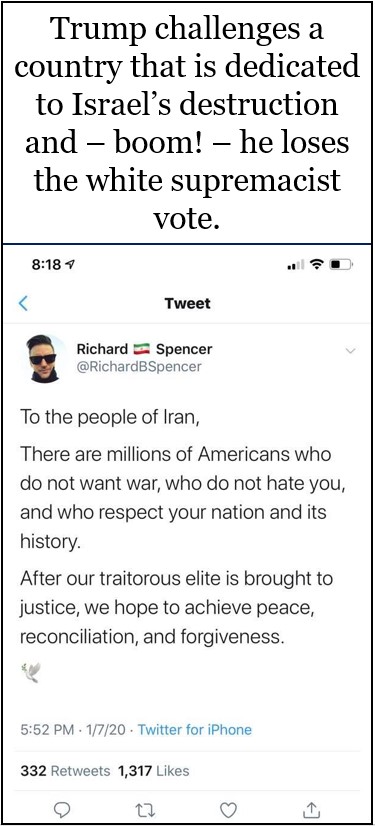Tap the Tweet header title
The height and width of the screenshot is (826, 375).
click(188, 303)
